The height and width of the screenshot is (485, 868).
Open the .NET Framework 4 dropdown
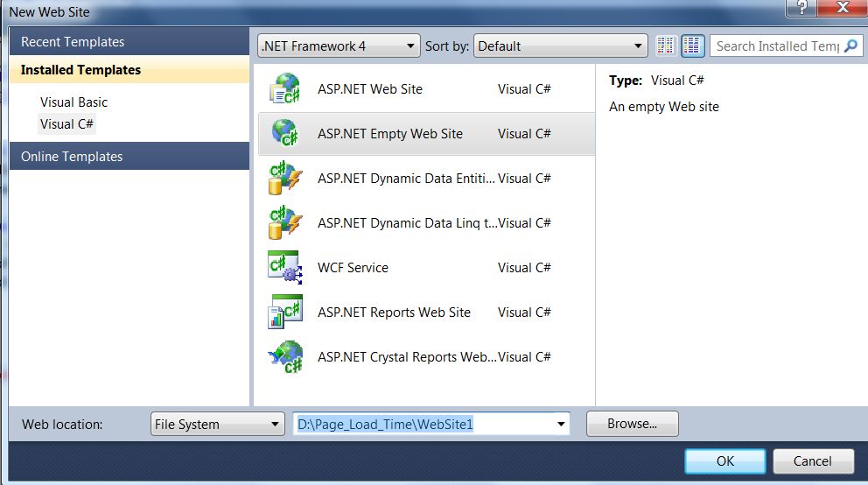339,46
